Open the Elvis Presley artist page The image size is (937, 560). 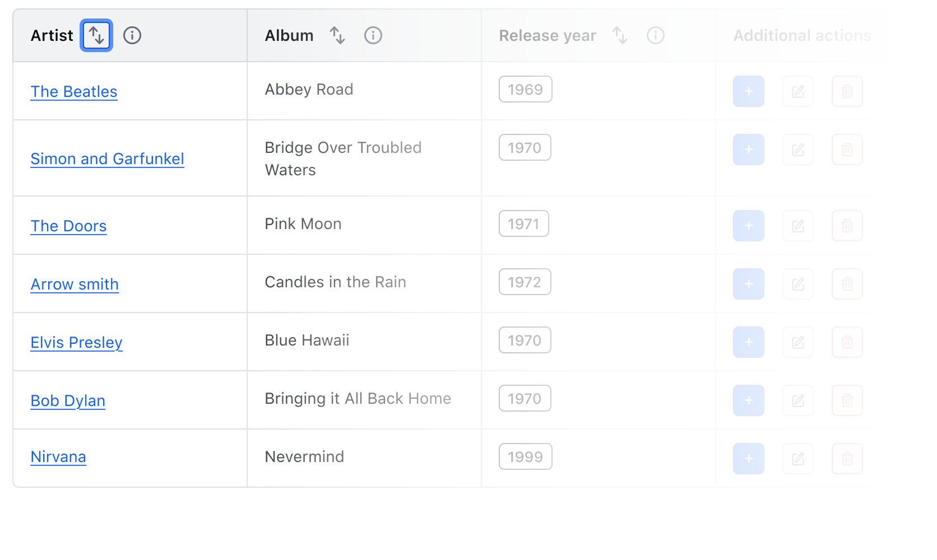pos(76,342)
